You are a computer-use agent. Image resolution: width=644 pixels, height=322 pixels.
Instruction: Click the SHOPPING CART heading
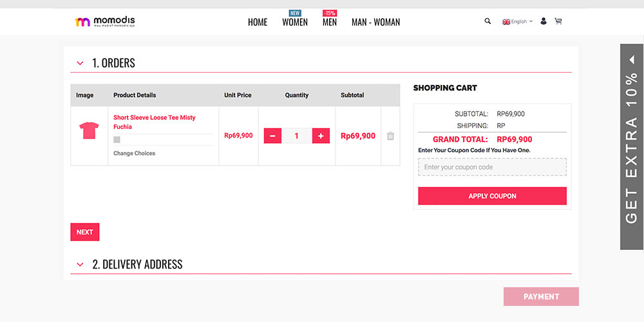pos(445,88)
